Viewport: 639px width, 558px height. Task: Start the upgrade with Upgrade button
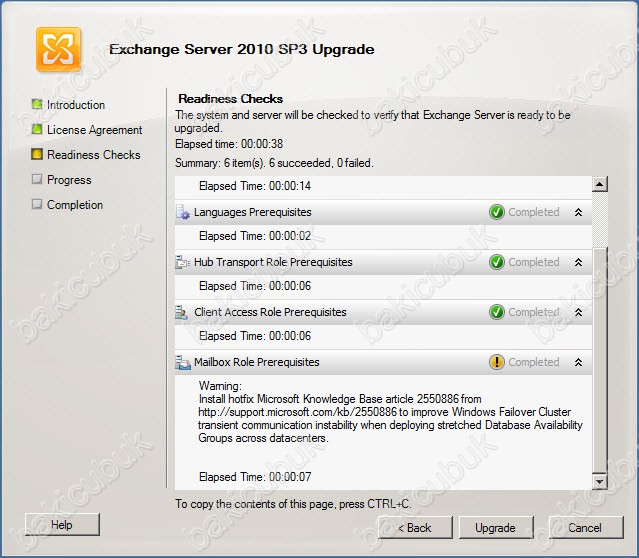(496, 528)
